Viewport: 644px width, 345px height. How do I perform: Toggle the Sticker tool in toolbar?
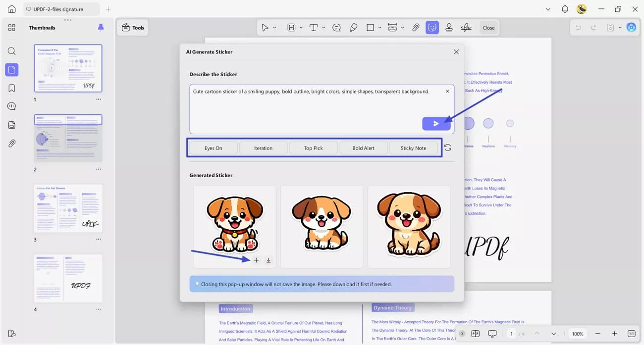[x=432, y=28]
